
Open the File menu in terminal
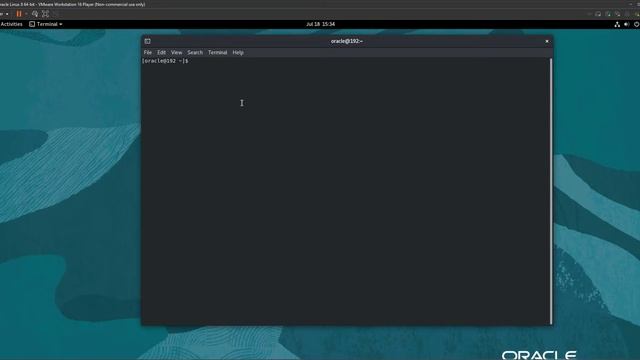tap(148, 52)
